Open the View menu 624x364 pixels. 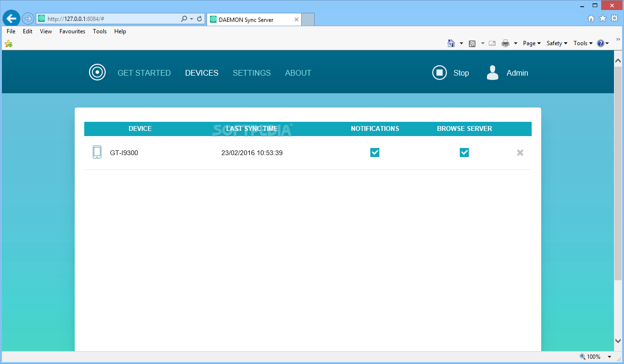[x=46, y=31]
